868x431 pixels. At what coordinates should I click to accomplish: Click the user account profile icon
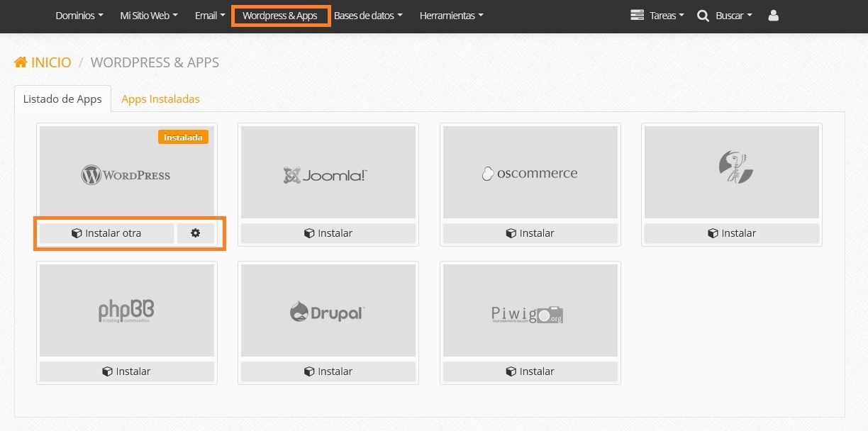point(773,16)
